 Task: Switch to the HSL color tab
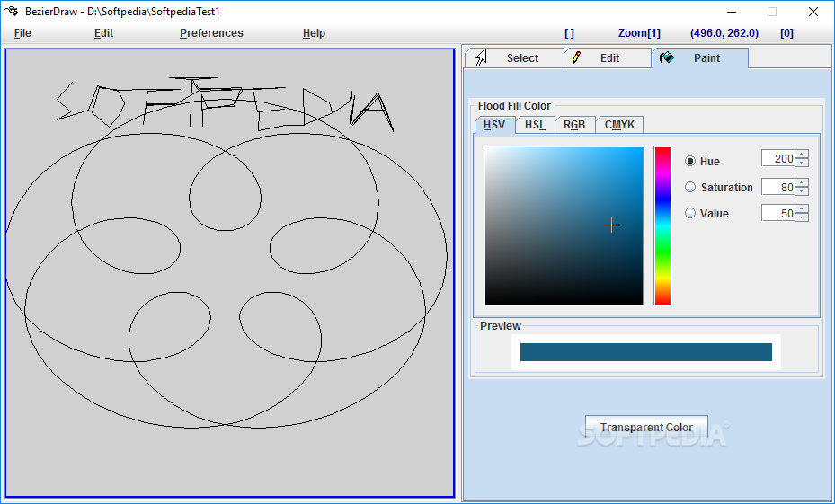coord(535,125)
